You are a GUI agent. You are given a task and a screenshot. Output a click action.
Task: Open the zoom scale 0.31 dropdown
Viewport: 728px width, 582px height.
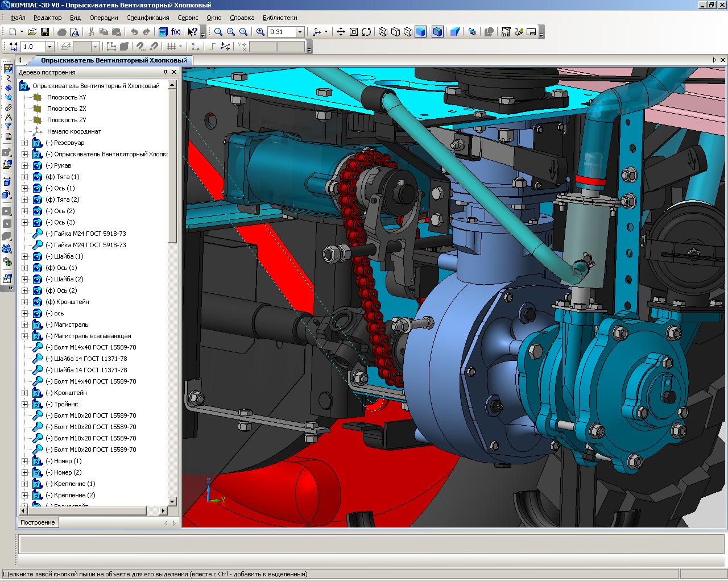[300, 32]
